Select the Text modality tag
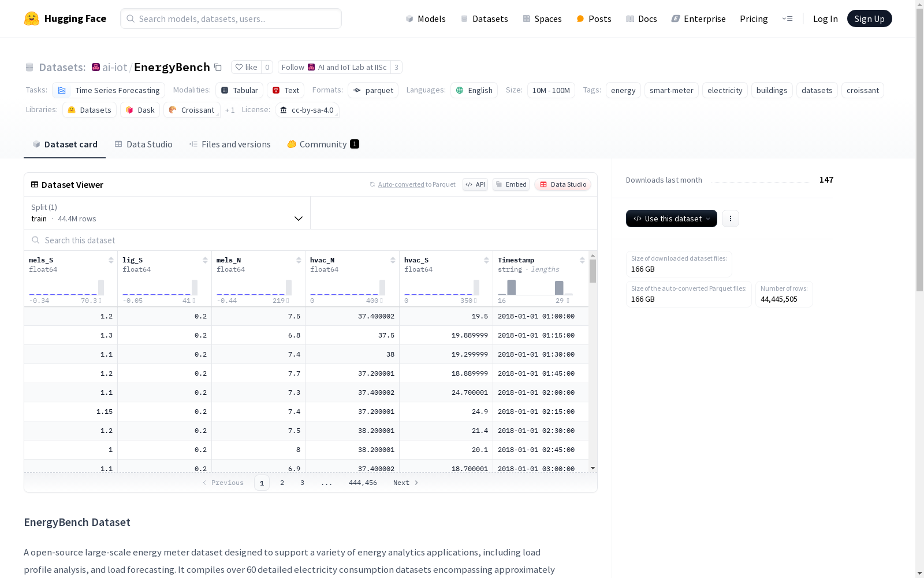The width and height of the screenshot is (924, 578). pos(285,90)
